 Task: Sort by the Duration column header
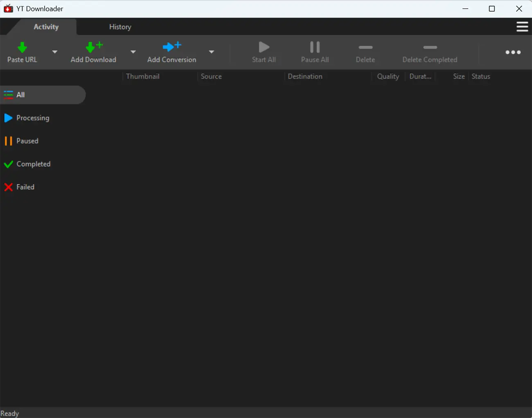(420, 76)
